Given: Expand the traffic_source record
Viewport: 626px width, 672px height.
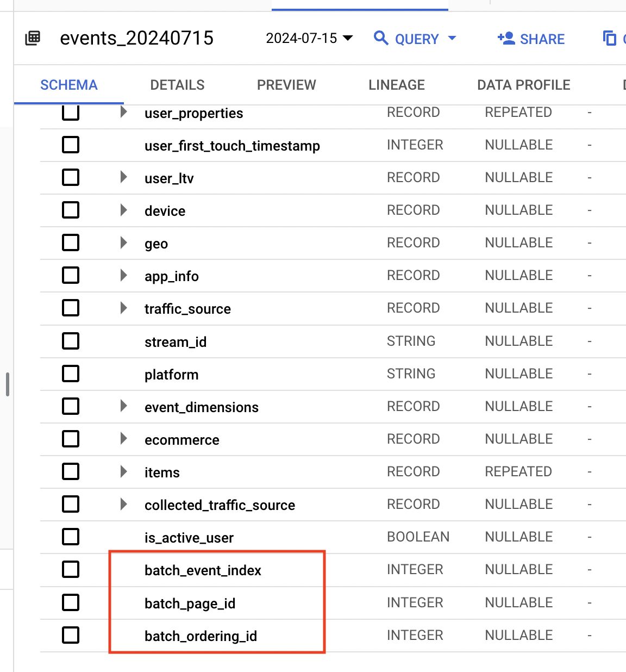Looking at the screenshot, I should coord(123,308).
